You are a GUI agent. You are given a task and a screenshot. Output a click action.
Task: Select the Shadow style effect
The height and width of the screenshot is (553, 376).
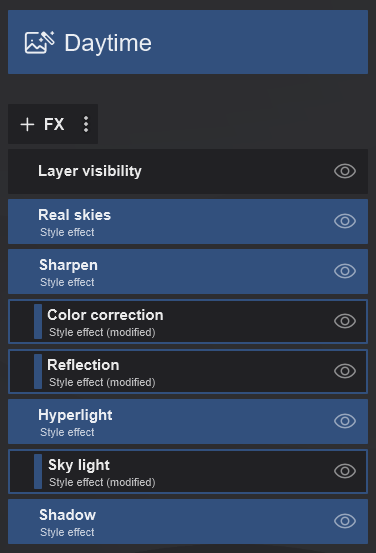pyautogui.click(x=188, y=521)
